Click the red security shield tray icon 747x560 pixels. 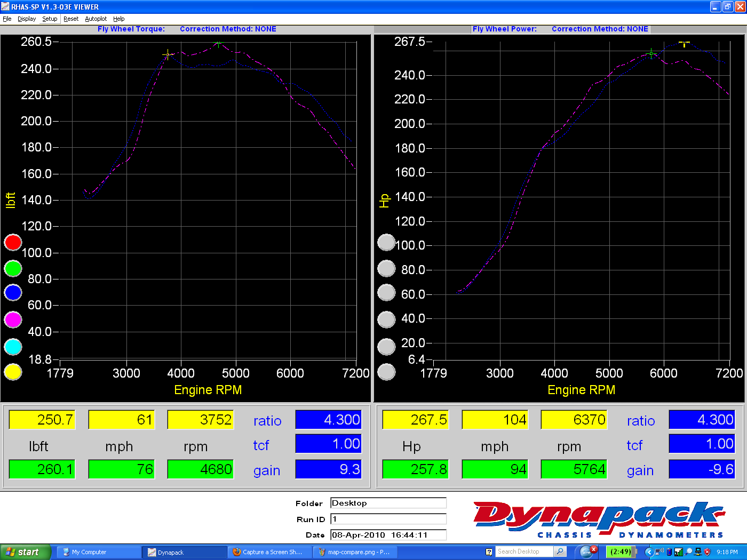pyautogui.click(x=708, y=552)
